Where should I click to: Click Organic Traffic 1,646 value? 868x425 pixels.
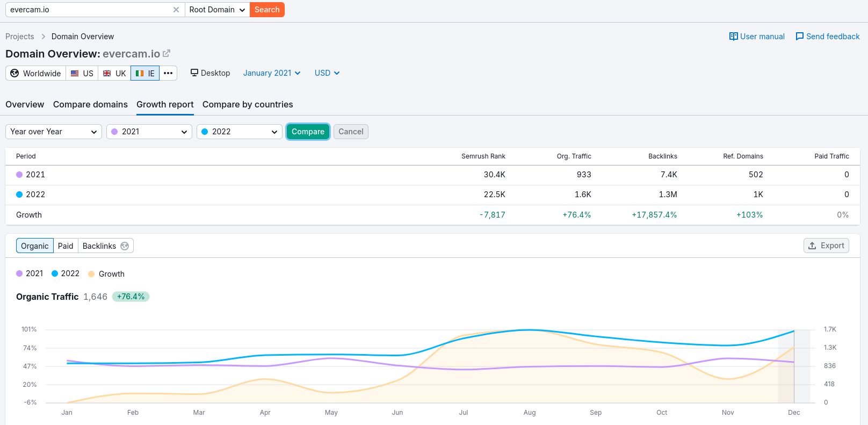(95, 297)
